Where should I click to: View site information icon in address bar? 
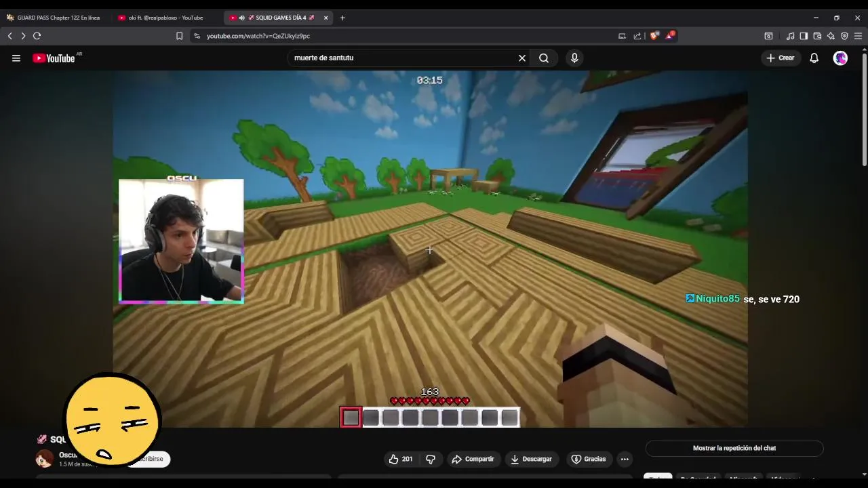click(197, 36)
